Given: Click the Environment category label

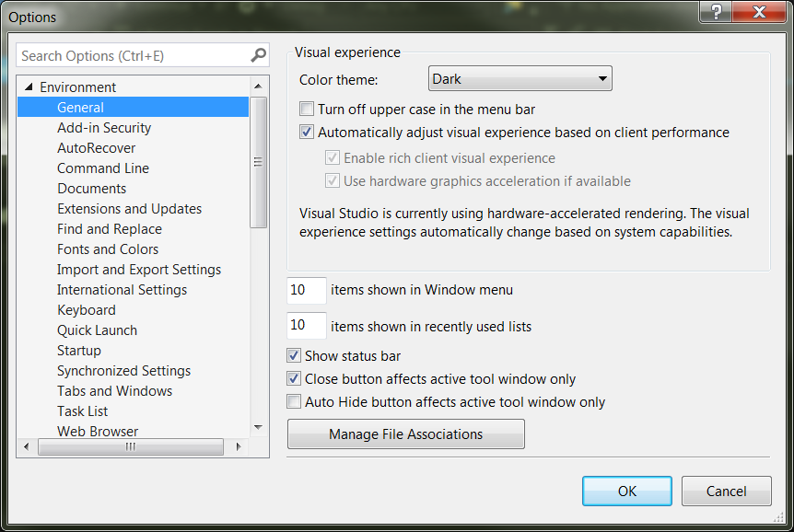Looking at the screenshot, I should (x=77, y=87).
